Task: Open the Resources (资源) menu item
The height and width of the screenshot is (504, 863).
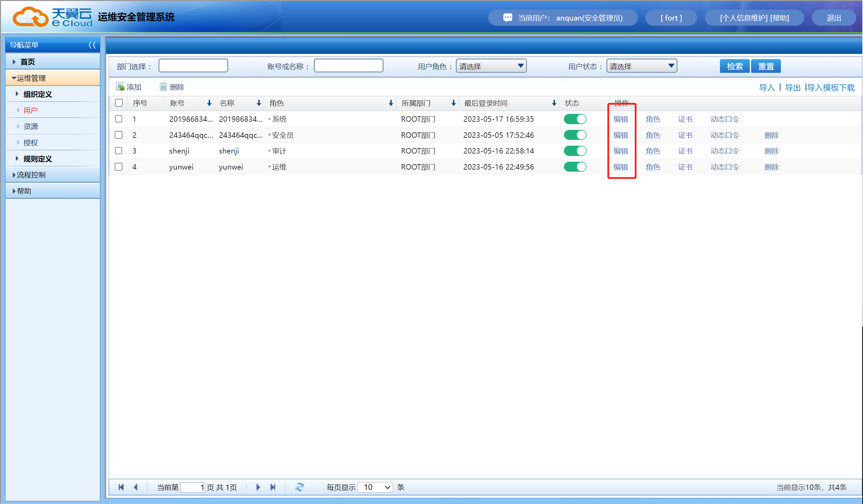Action: click(30, 126)
